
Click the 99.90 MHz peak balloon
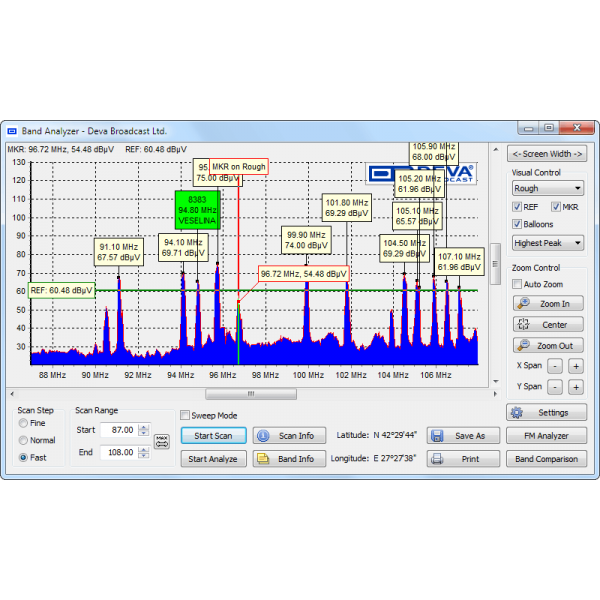tap(306, 240)
